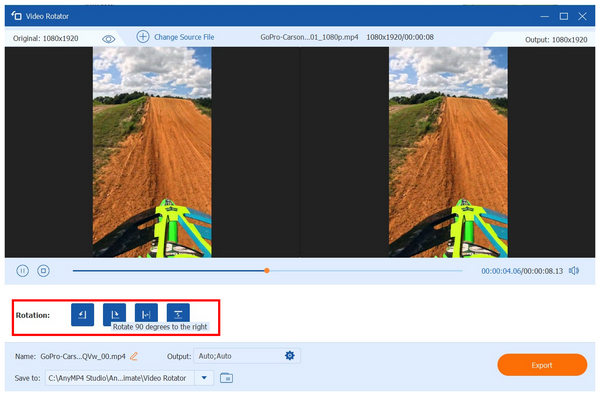The width and height of the screenshot is (600, 396).
Task: Click the output video preview
Action: [448, 152]
